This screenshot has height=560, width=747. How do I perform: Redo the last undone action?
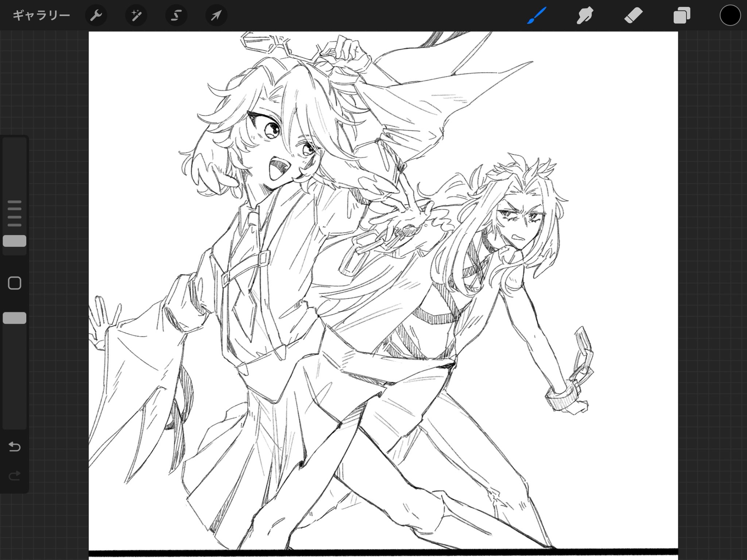tap(15, 475)
